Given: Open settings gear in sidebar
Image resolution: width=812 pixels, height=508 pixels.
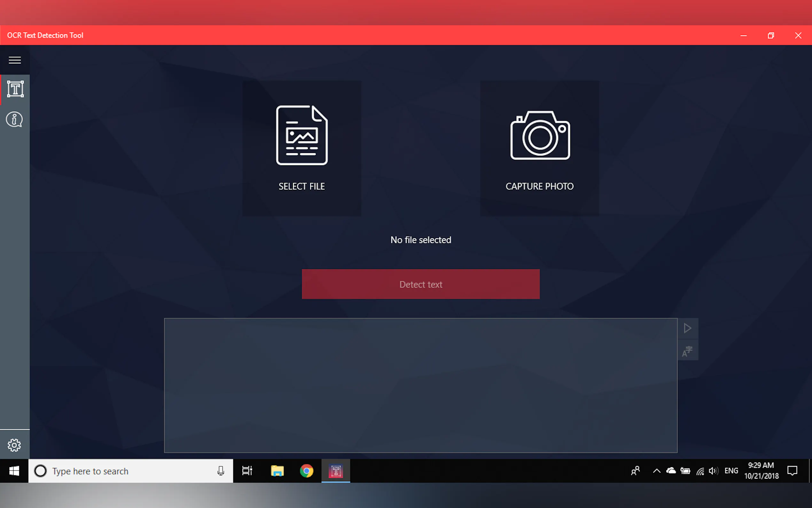Looking at the screenshot, I should point(14,445).
